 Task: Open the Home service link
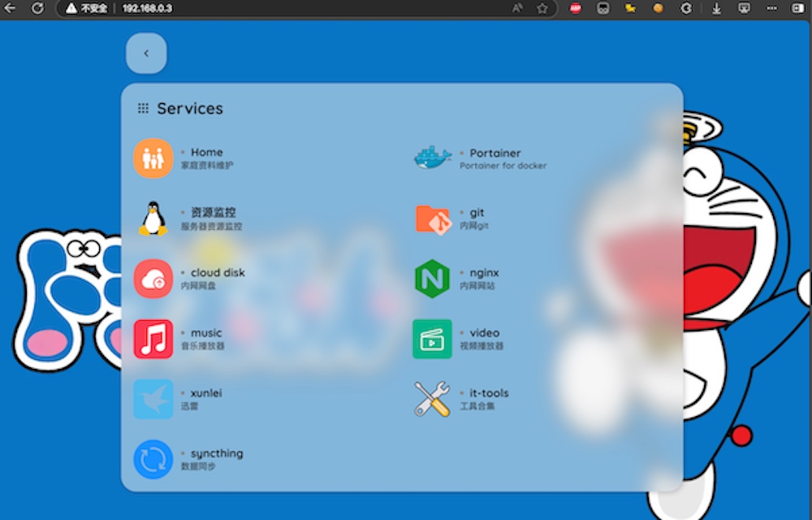click(206, 152)
